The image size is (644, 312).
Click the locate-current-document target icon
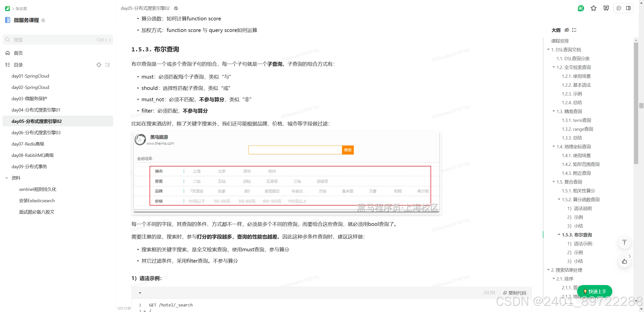[x=99, y=65]
